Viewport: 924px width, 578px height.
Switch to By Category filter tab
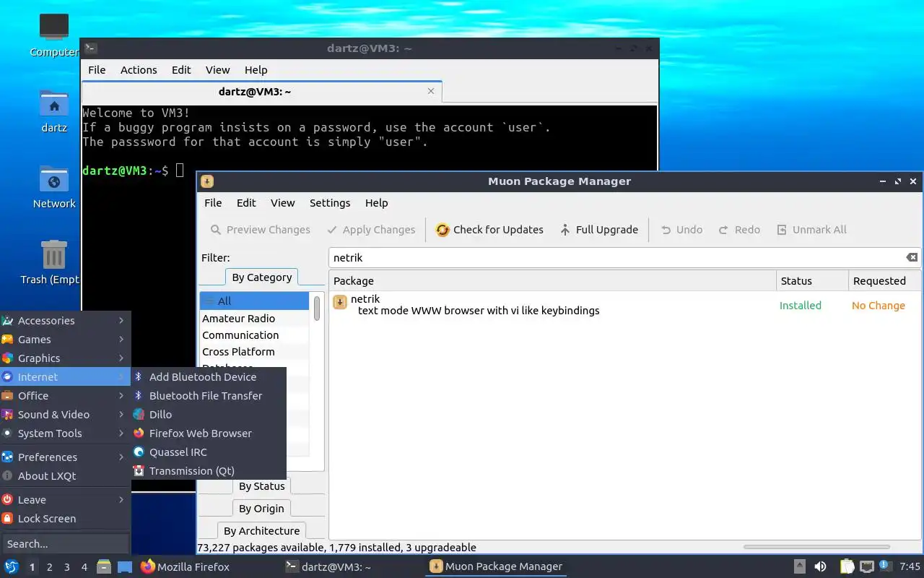262,277
